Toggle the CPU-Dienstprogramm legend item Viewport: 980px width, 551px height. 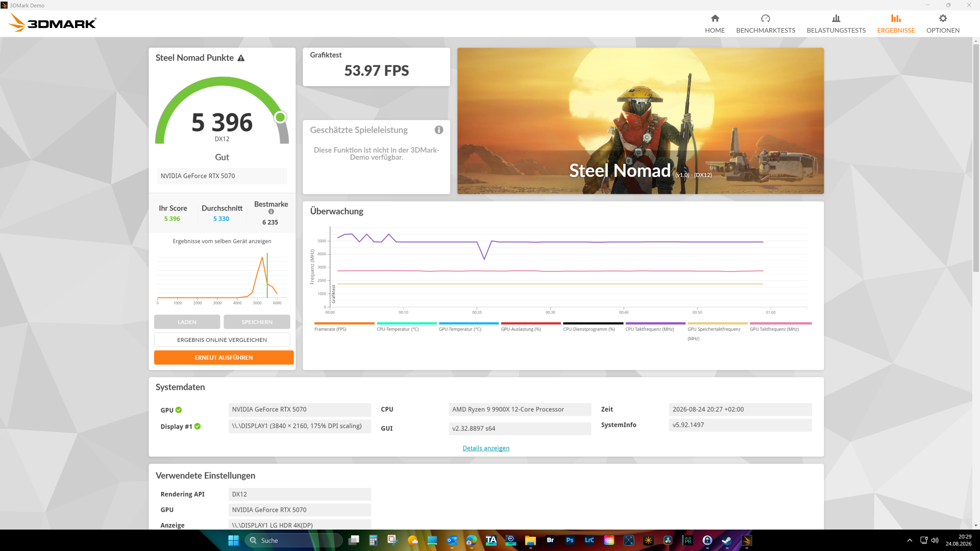click(x=593, y=327)
